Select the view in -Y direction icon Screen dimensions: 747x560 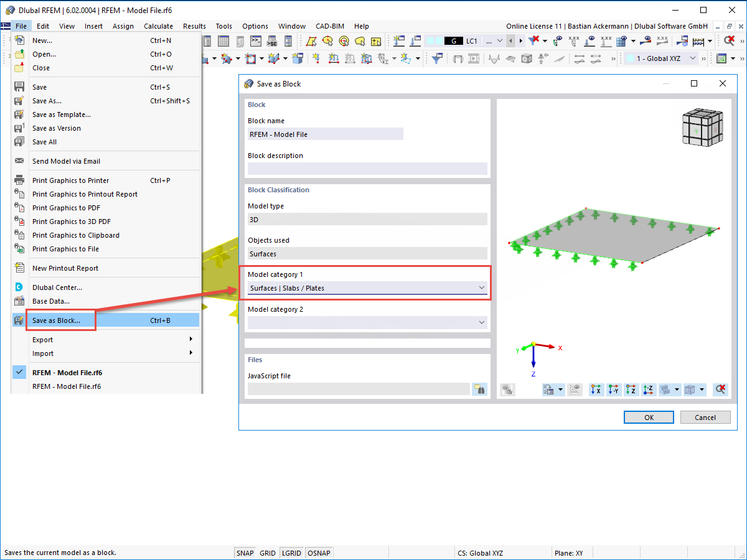(x=613, y=389)
